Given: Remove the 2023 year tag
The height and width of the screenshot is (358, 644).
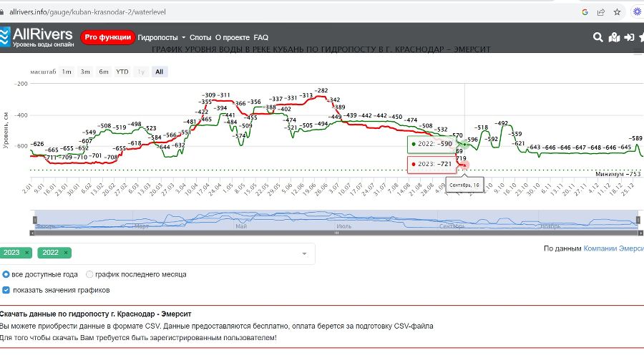Looking at the screenshot, I should (x=26, y=253).
